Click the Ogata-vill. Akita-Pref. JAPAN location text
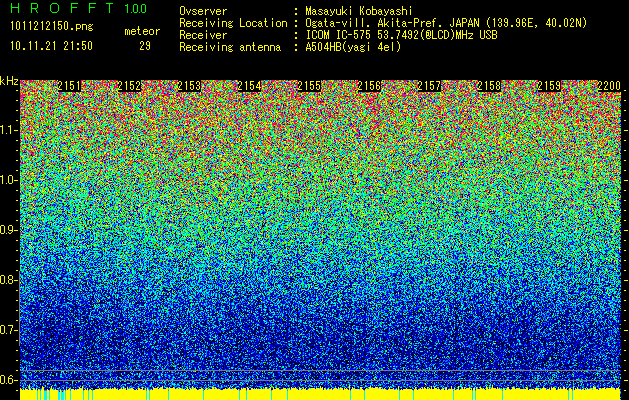 point(446,23)
